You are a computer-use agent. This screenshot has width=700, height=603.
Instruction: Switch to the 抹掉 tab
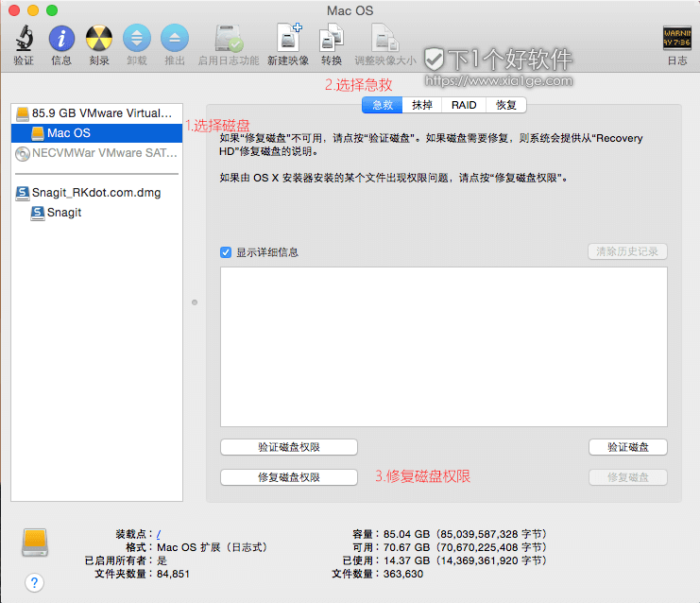click(x=422, y=106)
